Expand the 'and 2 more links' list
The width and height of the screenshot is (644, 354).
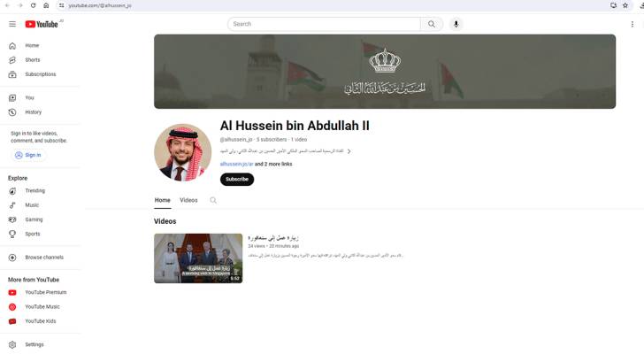click(x=273, y=164)
